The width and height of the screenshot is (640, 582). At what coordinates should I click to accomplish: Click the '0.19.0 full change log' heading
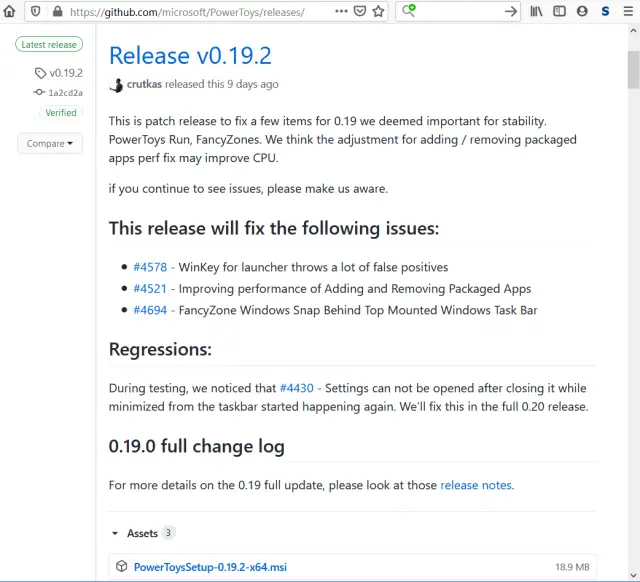click(197, 446)
